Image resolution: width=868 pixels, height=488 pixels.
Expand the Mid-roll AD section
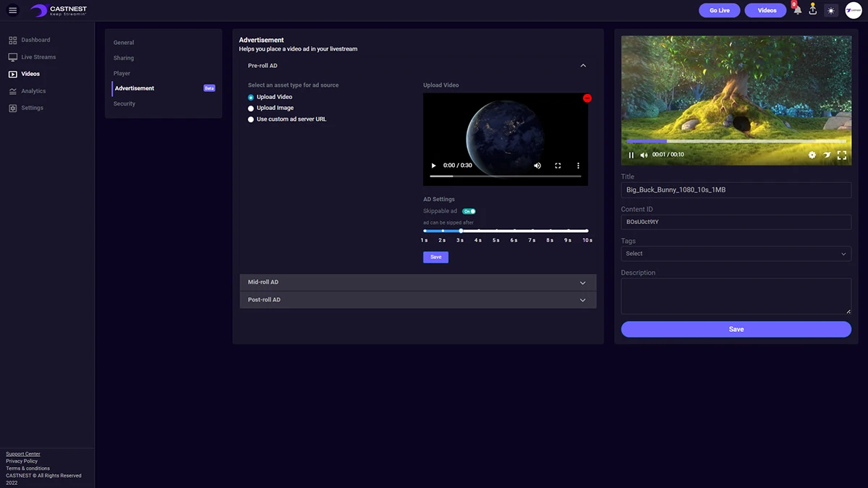tap(418, 282)
